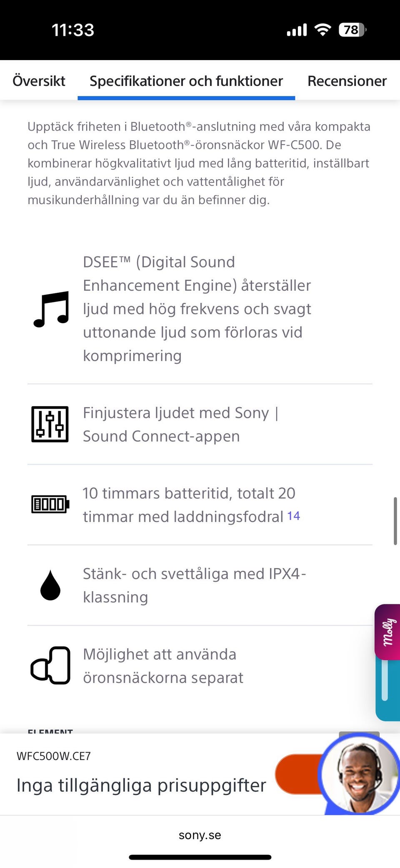Viewport: 400px width, 868px height.
Task: Tap the music note icon beside DSEE
Action: tap(51, 309)
